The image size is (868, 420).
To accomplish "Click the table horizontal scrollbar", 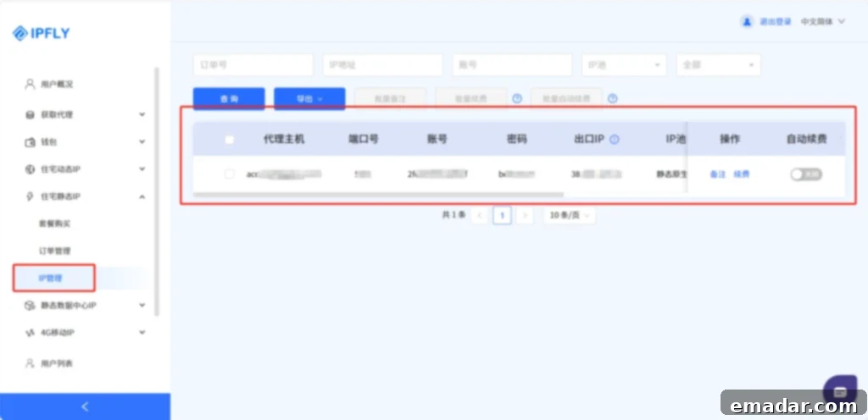I will (378, 195).
